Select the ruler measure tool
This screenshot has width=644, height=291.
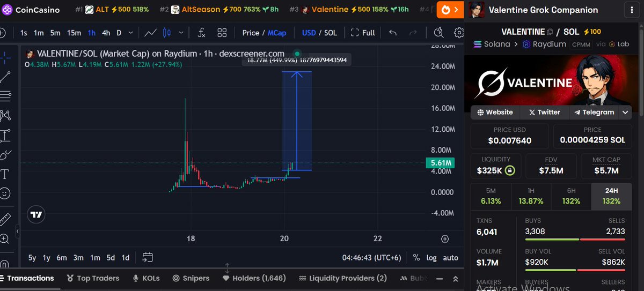[x=4, y=219]
